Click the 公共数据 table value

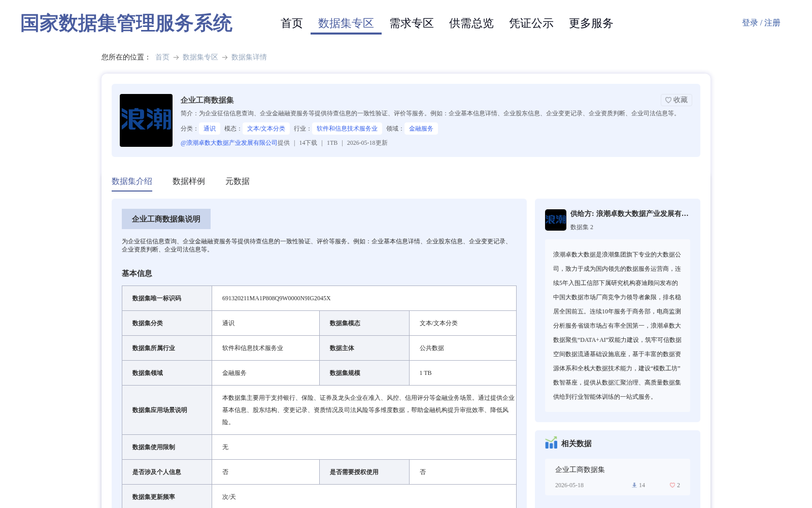(432, 348)
